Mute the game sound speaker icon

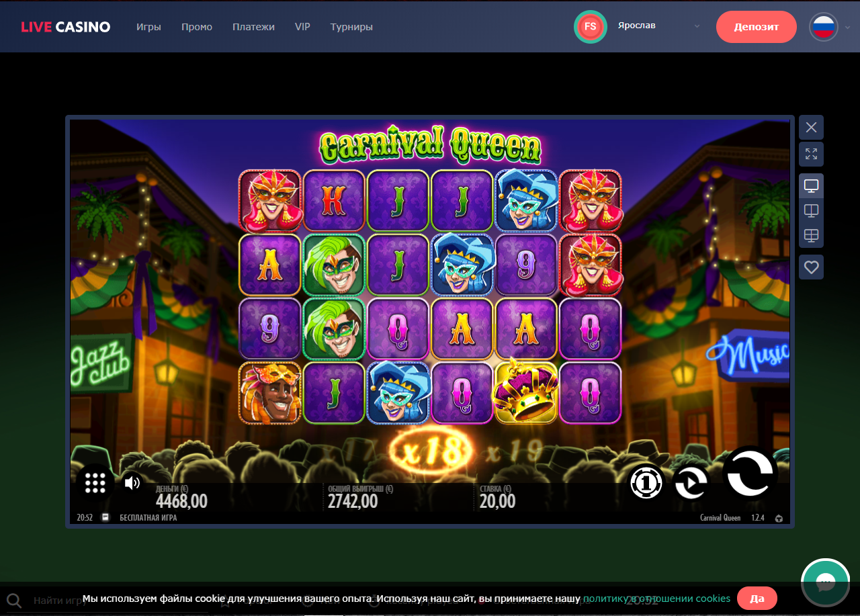(x=132, y=482)
